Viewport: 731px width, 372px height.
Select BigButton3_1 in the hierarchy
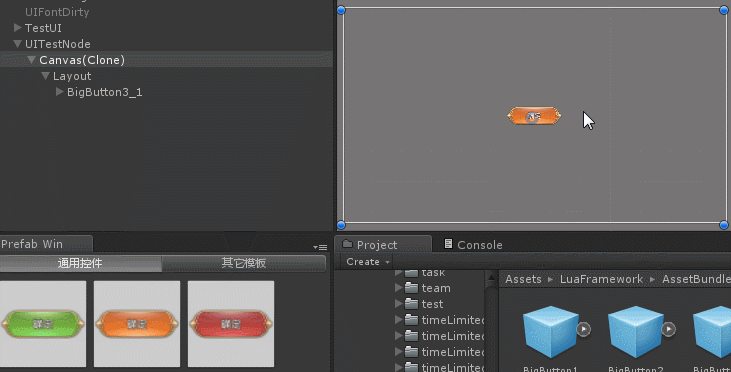pos(104,92)
